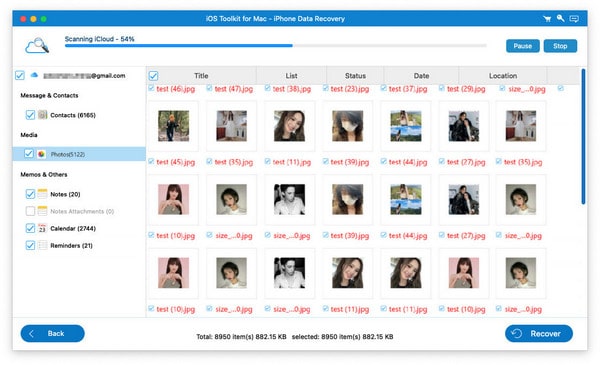Click the Calendar icon showing 23
The image size is (600, 365).
point(42,228)
